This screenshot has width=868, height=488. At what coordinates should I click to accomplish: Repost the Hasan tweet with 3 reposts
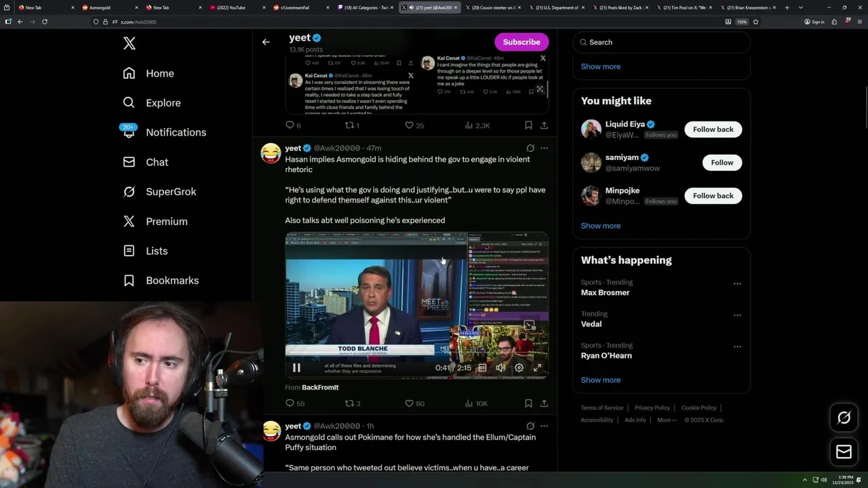[353, 403]
